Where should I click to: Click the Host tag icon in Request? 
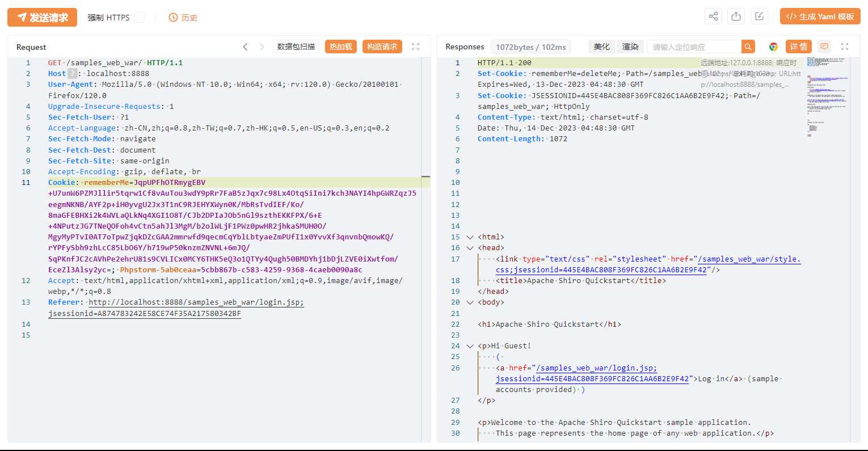coord(73,73)
